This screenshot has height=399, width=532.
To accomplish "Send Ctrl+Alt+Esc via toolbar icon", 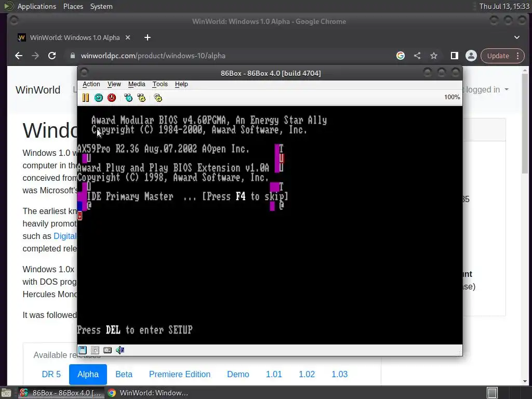I will 141,98.
